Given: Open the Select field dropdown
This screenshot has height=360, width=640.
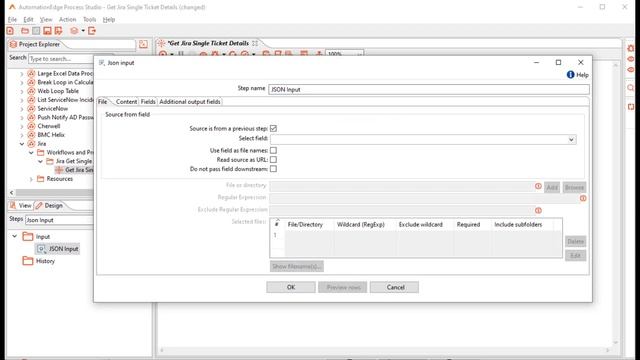Looking at the screenshot, I should pos(571,140).
